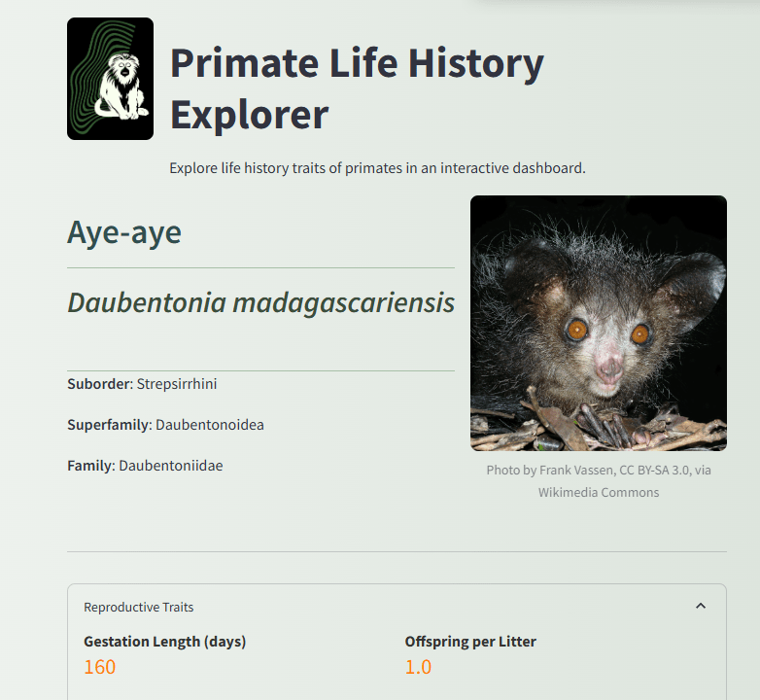Select the Aye-aye common name heading

point(124,232)
